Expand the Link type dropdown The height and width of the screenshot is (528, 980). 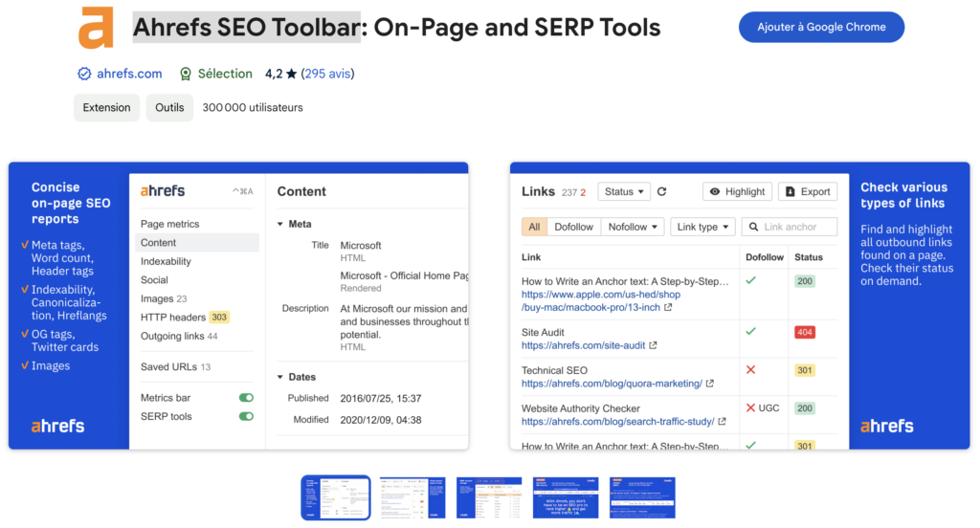702,227
